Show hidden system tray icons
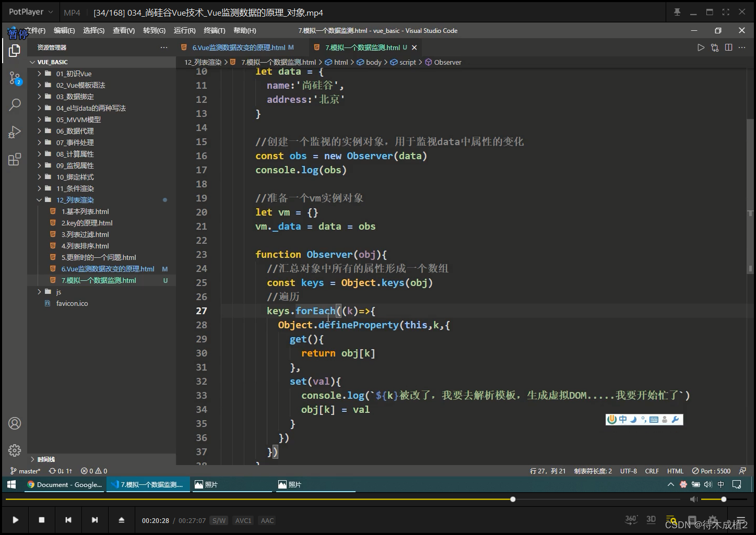Image resolution: width=756 pixels, height=535 pixels. coord(670,484)
